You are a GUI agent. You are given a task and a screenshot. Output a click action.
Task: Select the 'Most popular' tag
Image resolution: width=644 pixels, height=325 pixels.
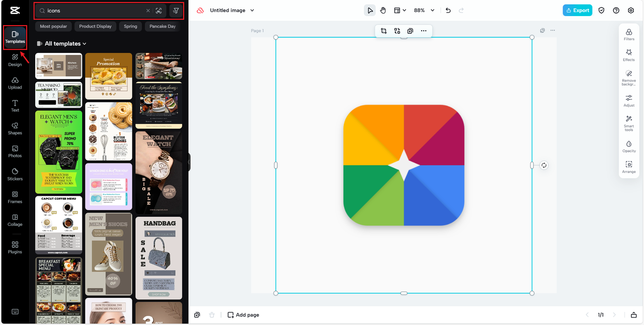point(53,26)
